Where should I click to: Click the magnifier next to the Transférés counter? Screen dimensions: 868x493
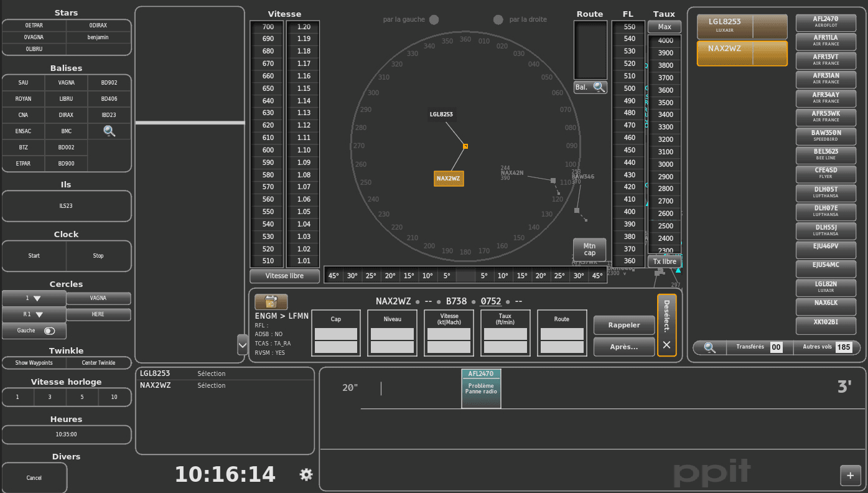pos(709,347)
